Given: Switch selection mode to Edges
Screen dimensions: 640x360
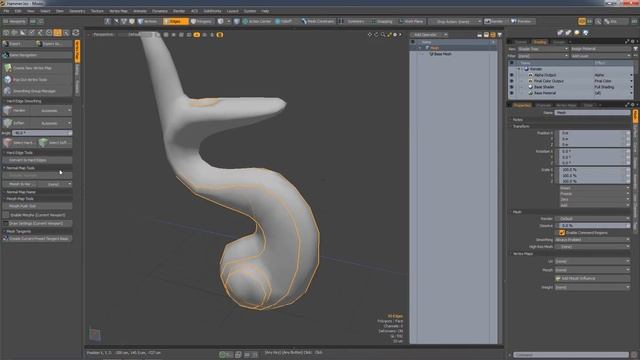Looking at the screenshot, I should pos(176,21).
